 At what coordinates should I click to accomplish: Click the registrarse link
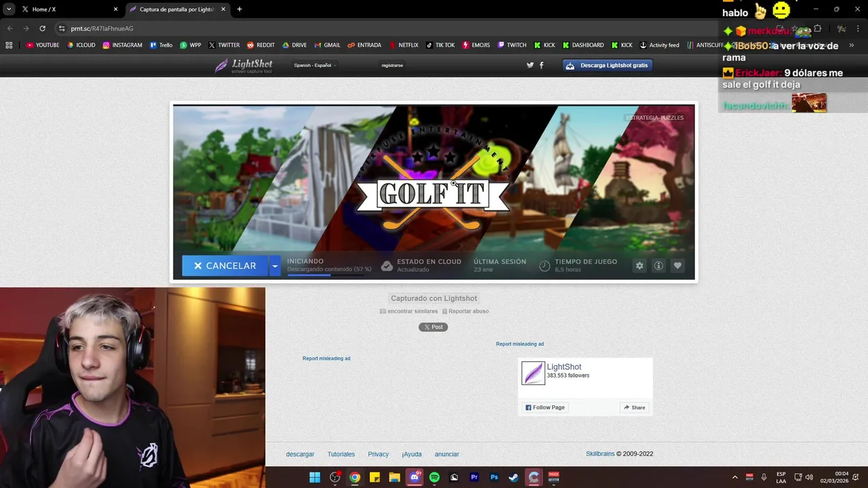(x=392, y=65)
